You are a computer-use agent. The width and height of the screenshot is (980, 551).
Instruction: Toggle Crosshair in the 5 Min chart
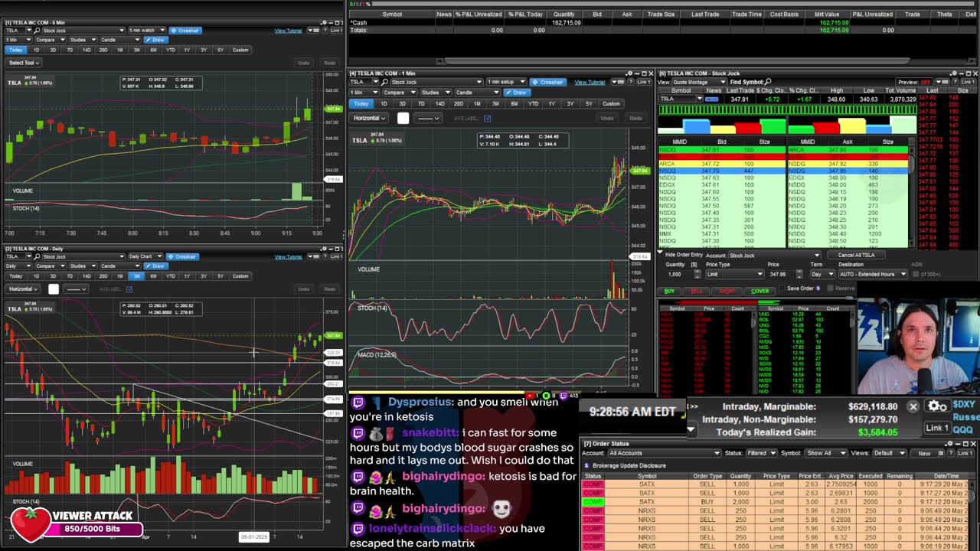point(185,31)
